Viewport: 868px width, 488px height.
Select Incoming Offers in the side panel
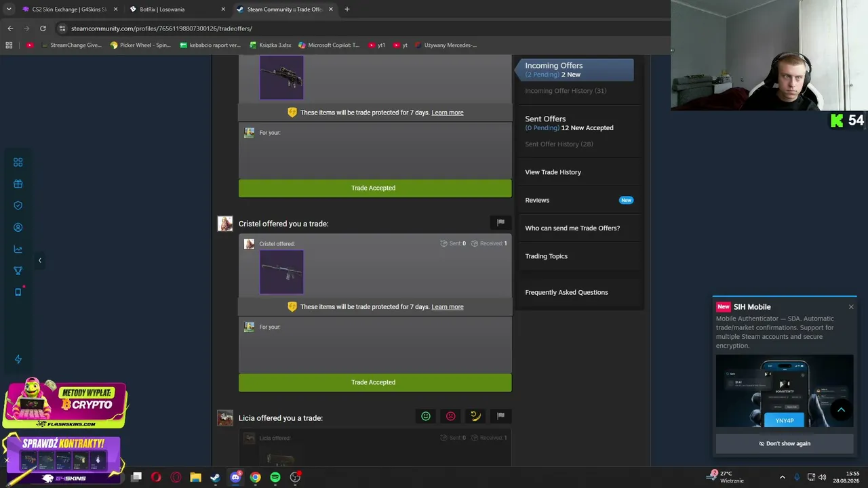click(x=575, y=70)
